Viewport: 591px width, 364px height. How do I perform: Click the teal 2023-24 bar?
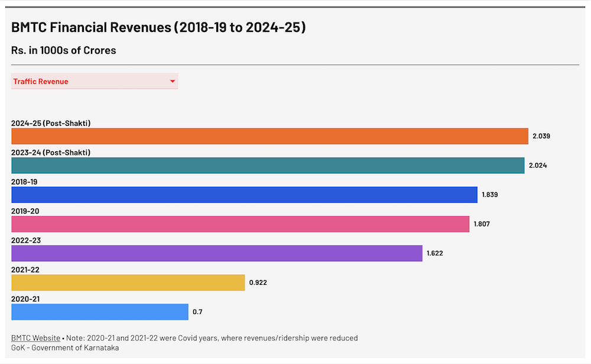268,165
